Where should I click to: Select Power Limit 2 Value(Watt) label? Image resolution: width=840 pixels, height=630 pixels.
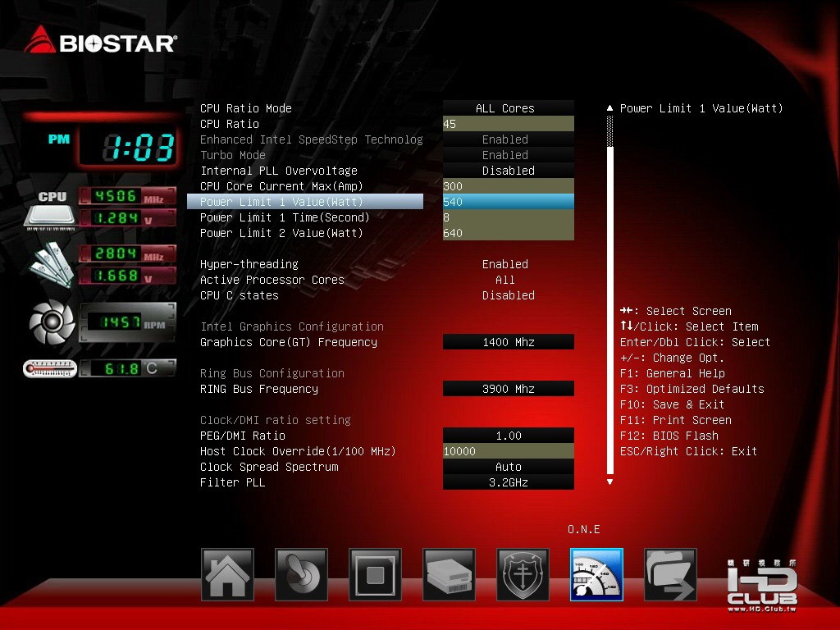tap(281, 232)
